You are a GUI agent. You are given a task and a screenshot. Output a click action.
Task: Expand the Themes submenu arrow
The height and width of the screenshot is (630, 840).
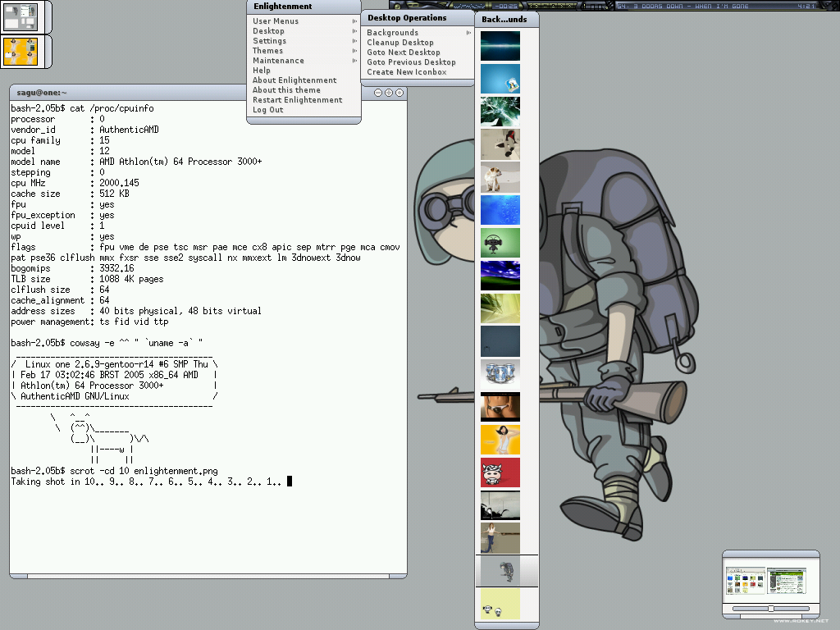tap(354, 51)
